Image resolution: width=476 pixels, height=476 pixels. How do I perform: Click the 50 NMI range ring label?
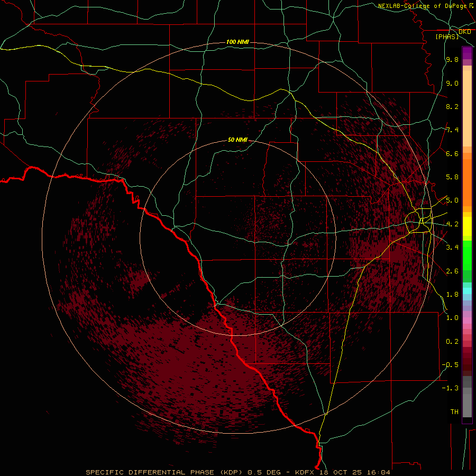click(237, 140)
